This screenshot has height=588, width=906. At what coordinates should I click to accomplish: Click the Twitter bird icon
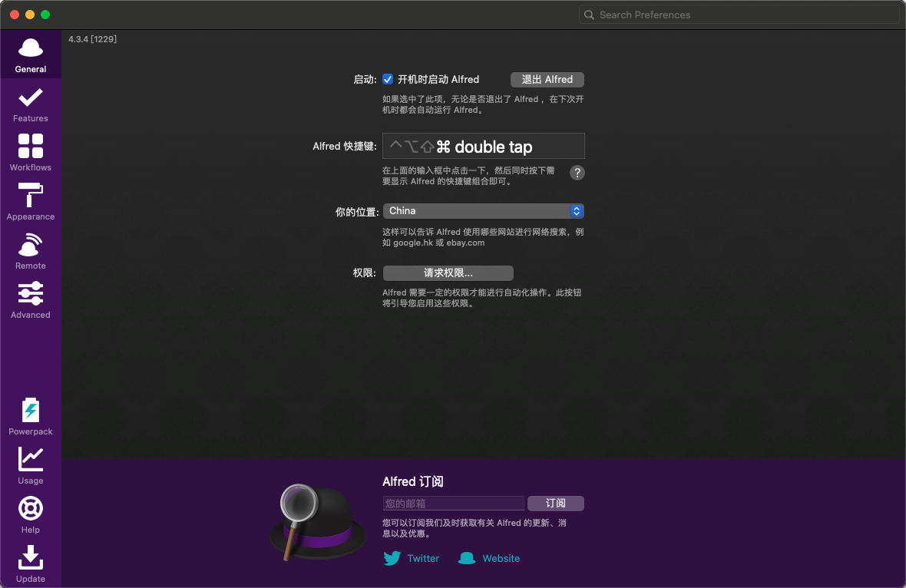pyautogui.click(x=392, y=558)
